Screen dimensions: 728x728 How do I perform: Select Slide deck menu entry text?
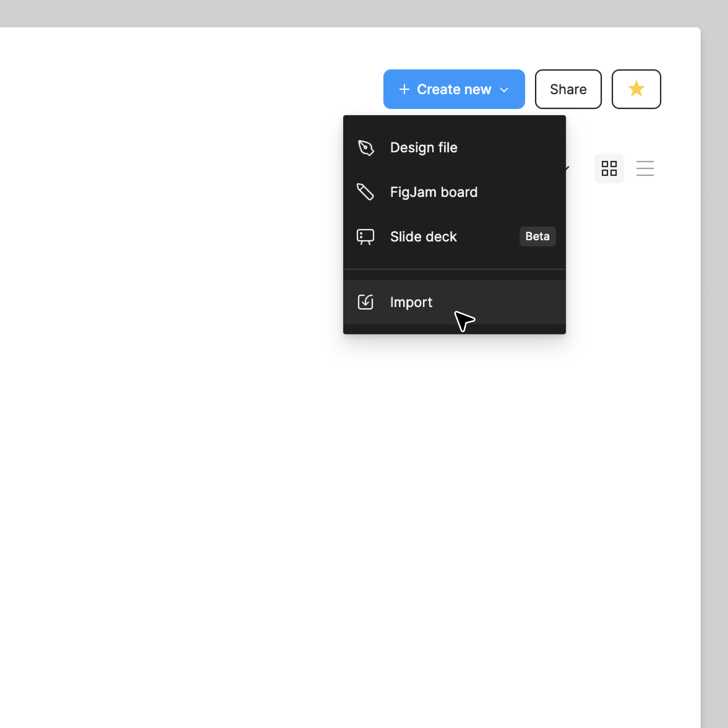pyautogui.click(x=423, y=237)
